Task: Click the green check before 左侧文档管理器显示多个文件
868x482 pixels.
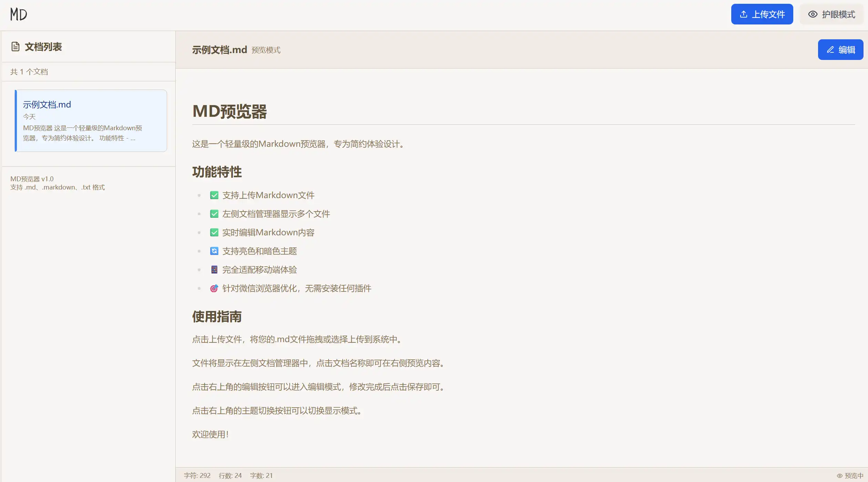Action: tap(214, 214)
